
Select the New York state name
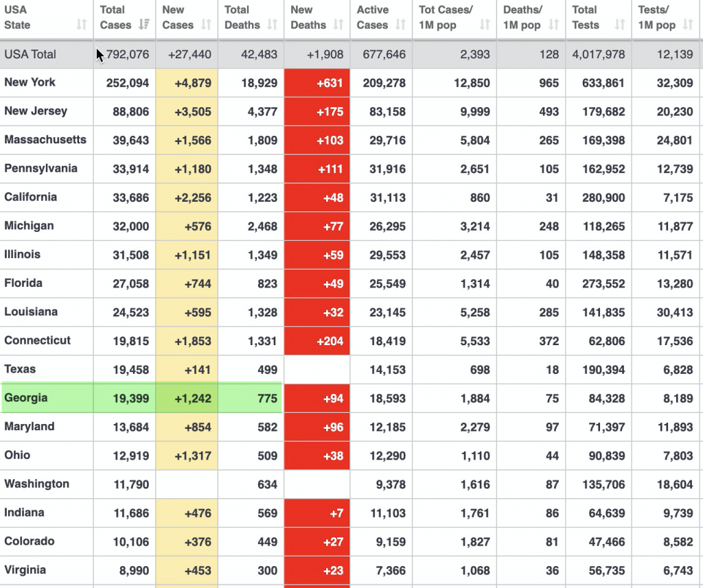[x=30, y=82]
